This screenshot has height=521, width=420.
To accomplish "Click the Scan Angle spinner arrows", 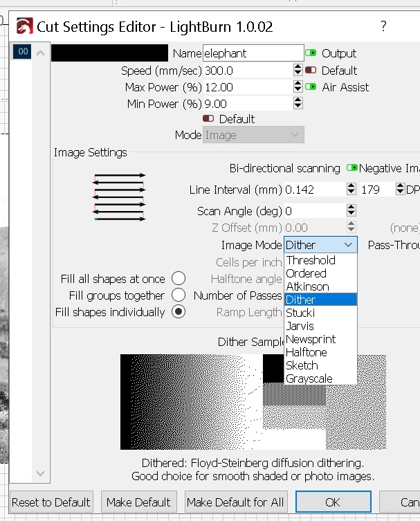I will (351, 210).
